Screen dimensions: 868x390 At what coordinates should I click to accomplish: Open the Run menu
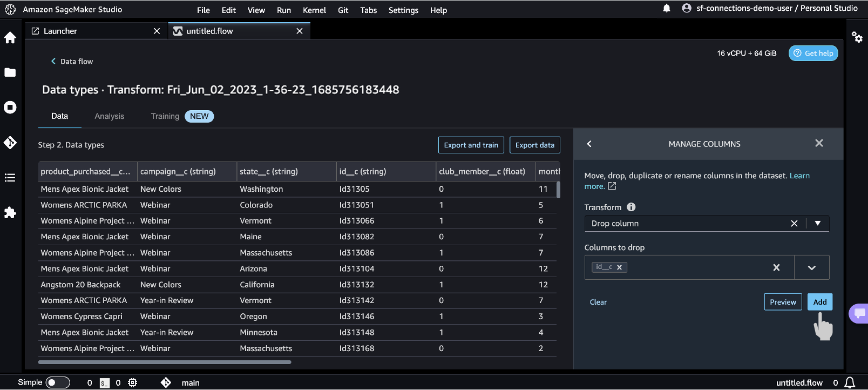pos(284,10)
